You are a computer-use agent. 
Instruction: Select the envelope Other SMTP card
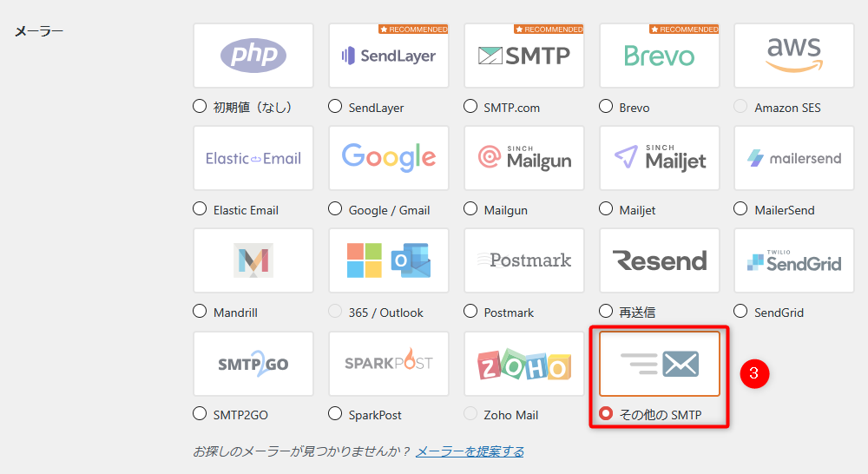coord(660,364)
